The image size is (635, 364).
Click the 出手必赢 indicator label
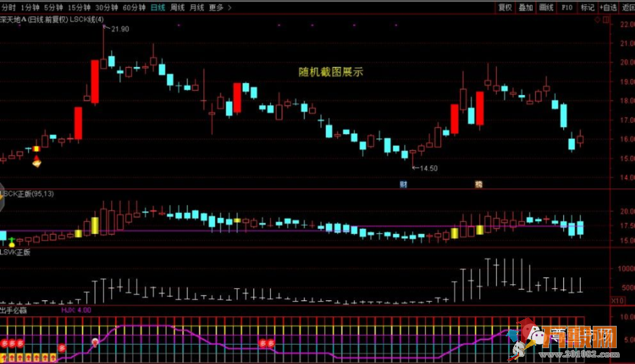(14, 310)
